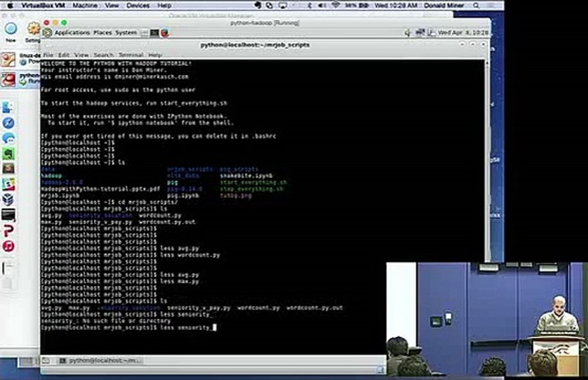
Task: Open terminal File menu
Action: 48,55
